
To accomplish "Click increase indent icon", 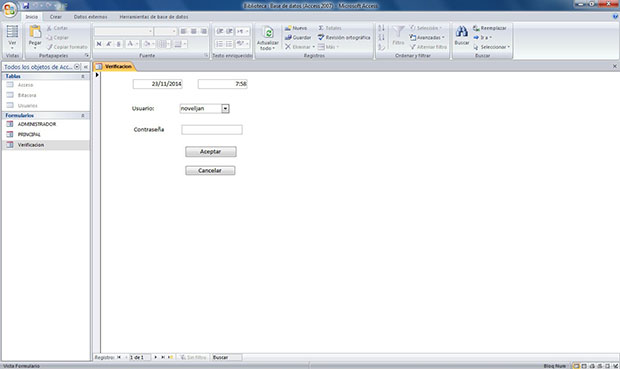I will (x=229, y=31).
